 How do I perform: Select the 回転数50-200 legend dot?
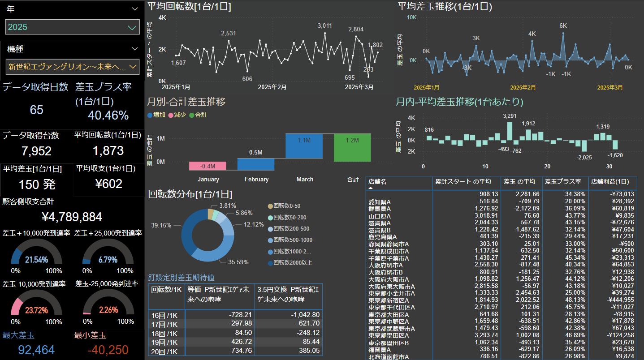(270, 217)
